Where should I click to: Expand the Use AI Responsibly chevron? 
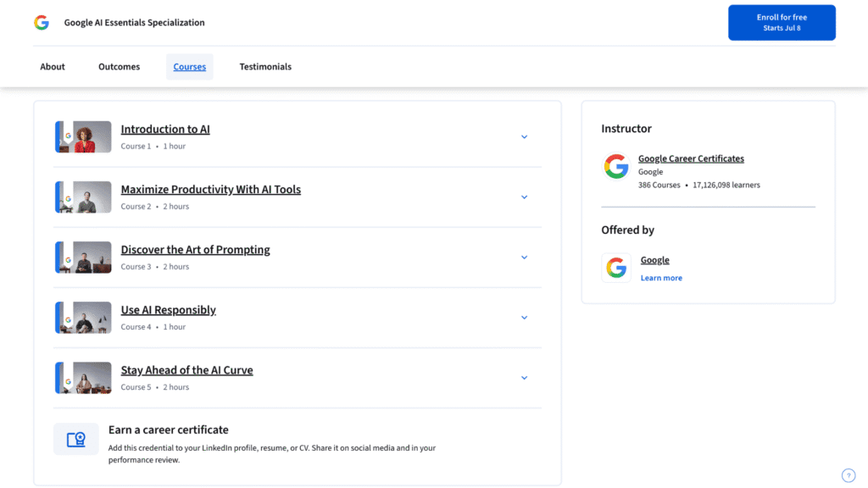point(524,318)
